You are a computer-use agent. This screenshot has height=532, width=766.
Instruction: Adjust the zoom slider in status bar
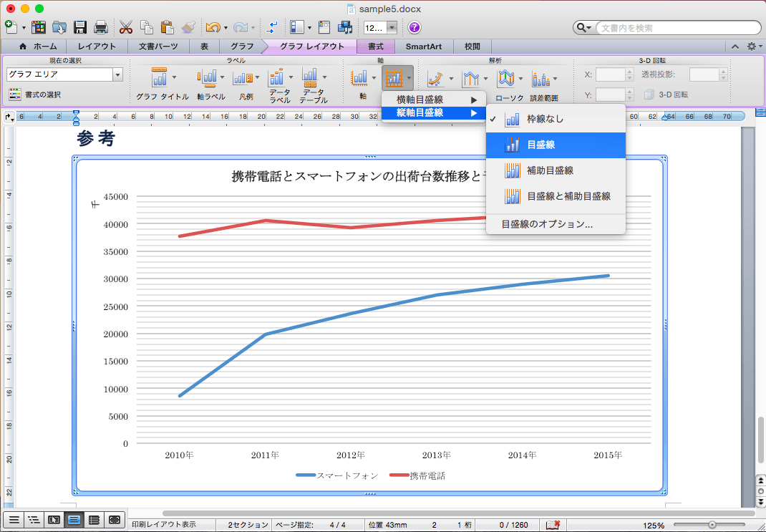tap(712, 525)
